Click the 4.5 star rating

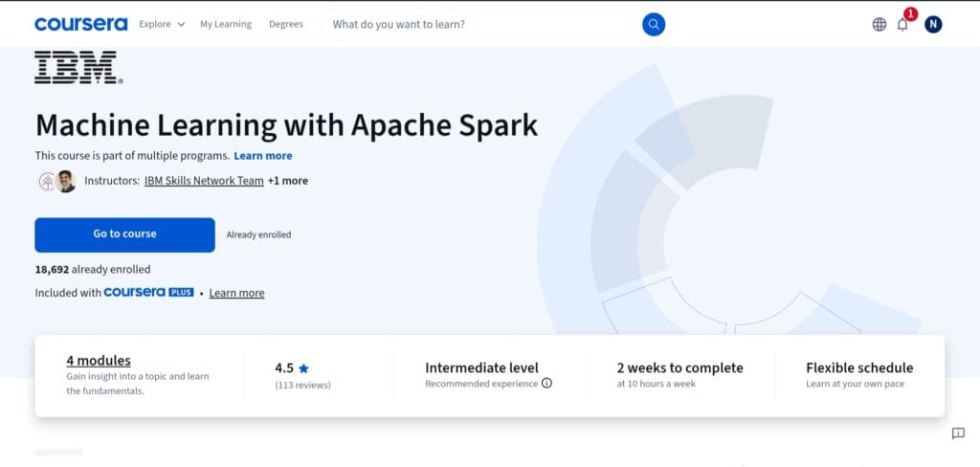(x=292, y=368)
